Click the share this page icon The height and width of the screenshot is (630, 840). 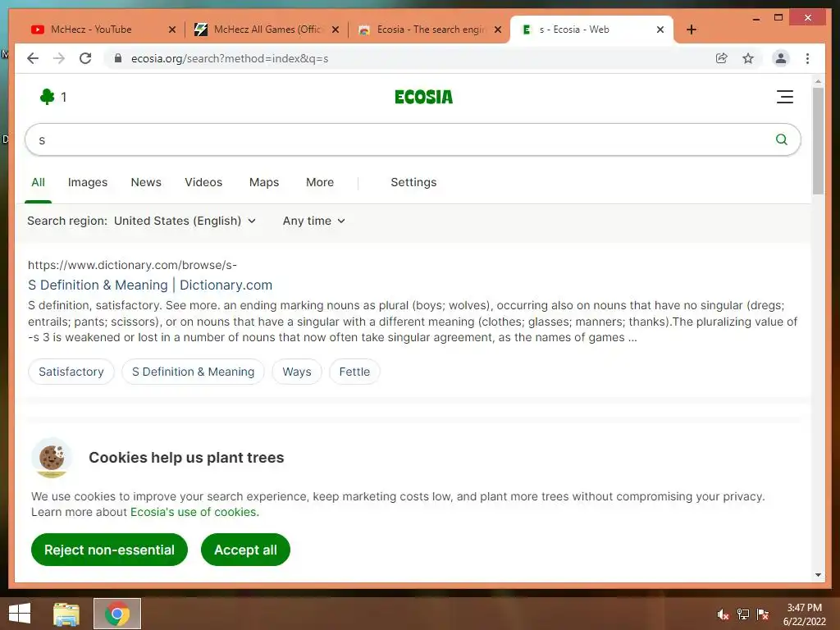click(x=722, y=58)
